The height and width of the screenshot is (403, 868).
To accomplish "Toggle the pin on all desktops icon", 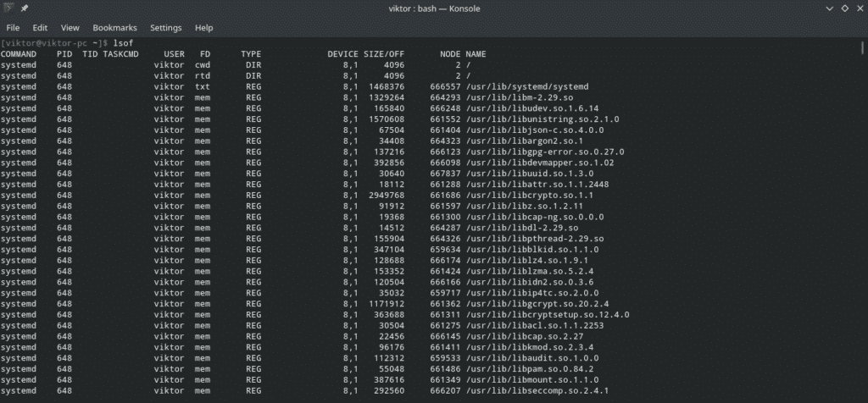I will click(25, 8).
